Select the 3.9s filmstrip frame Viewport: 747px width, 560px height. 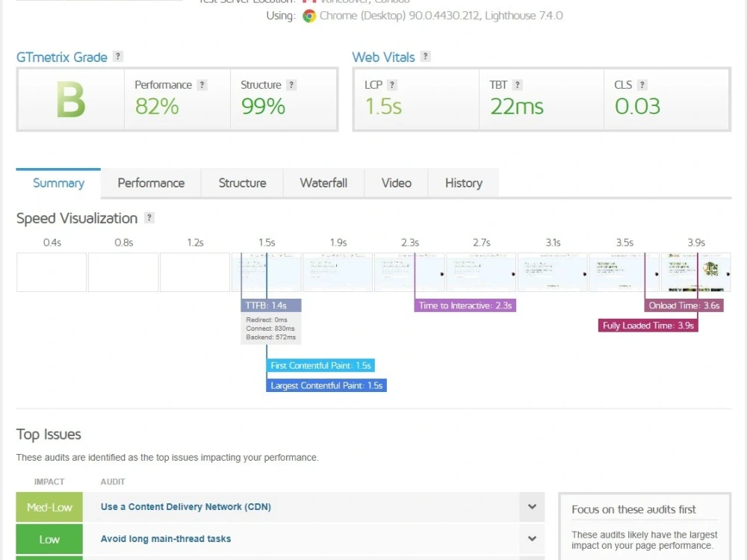696,272
